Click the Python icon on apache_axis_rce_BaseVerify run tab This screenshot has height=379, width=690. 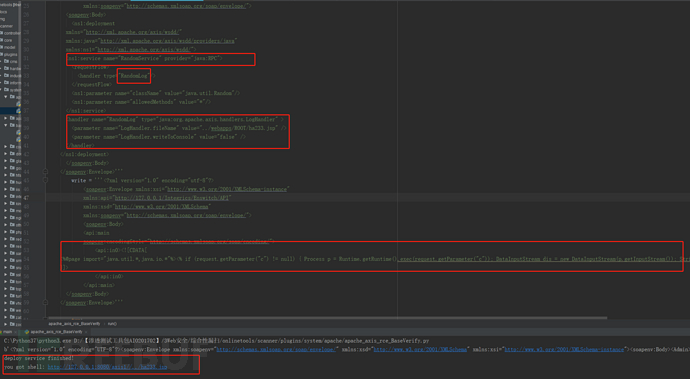(27, 332)
